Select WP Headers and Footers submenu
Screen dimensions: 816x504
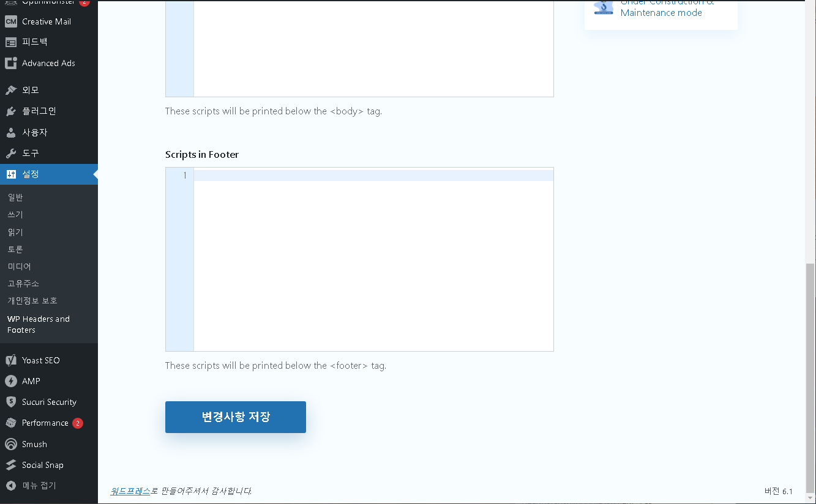pyautogui.click(x=39, y=324)
